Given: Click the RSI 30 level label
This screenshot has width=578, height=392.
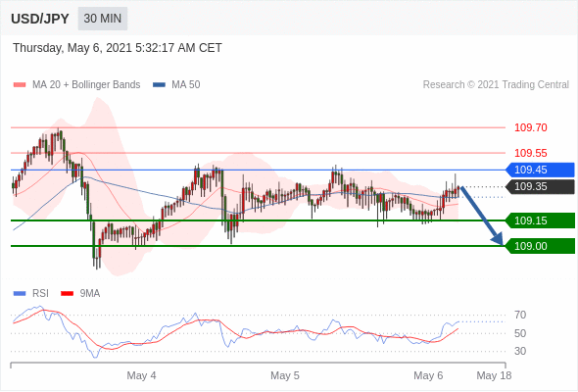Looking at the screenshot, I should 520,351.
